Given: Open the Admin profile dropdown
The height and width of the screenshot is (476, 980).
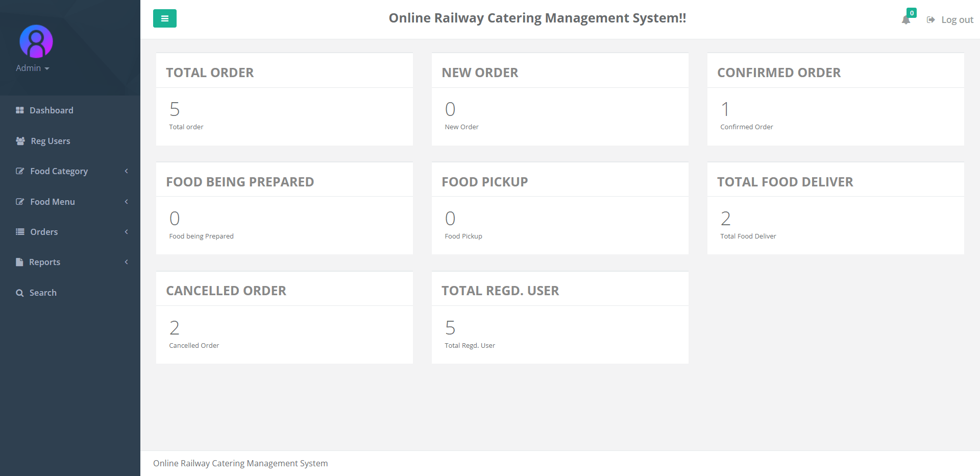Looking at the screenshot, I should point(33,68).
